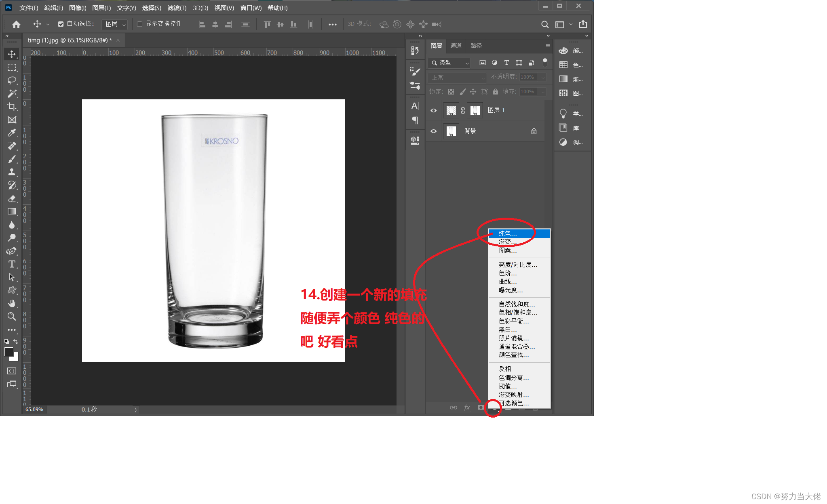Hide the 背景 layer visibility

[434, 131]
